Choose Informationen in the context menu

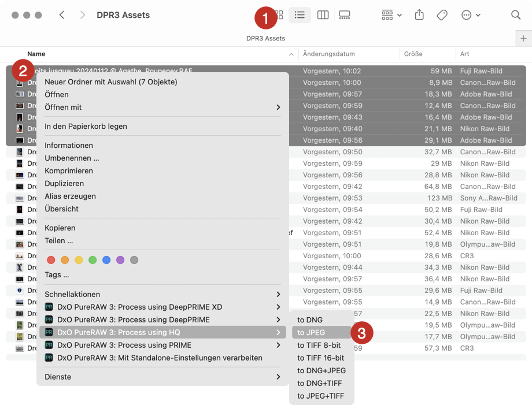click(162, 146)
